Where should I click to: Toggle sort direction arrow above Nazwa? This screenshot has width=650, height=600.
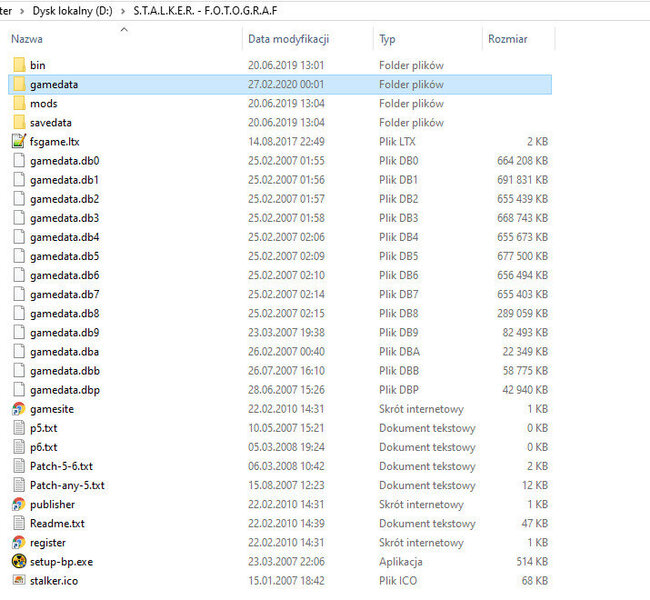124,29
